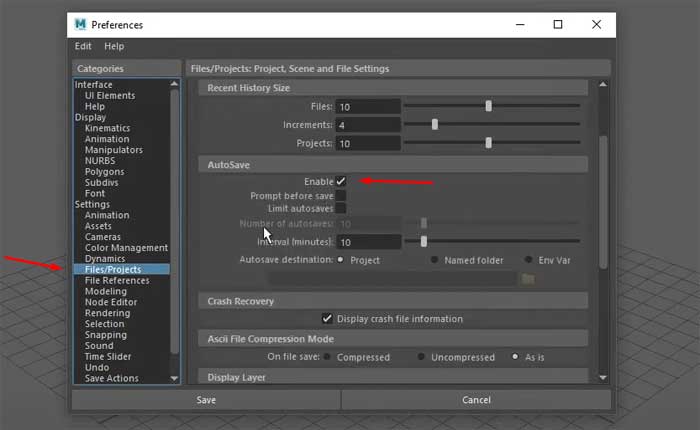Choose Compressed on file save option

(328, 357)
